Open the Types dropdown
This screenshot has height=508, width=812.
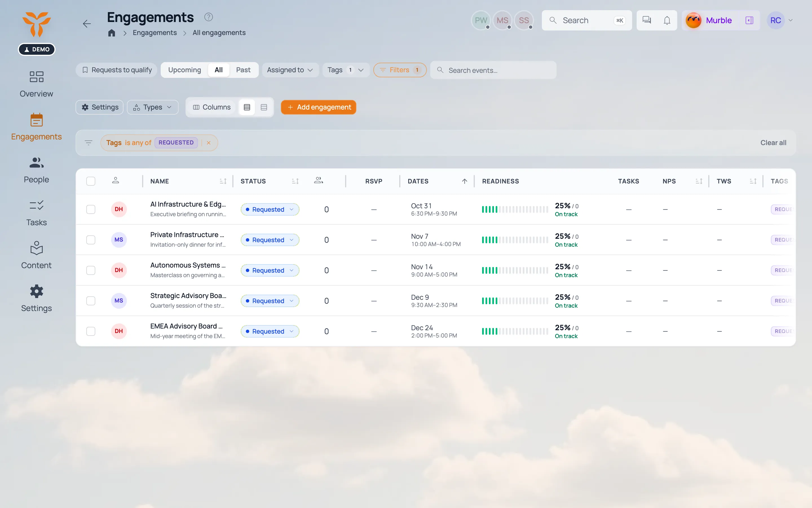[153, 107]
